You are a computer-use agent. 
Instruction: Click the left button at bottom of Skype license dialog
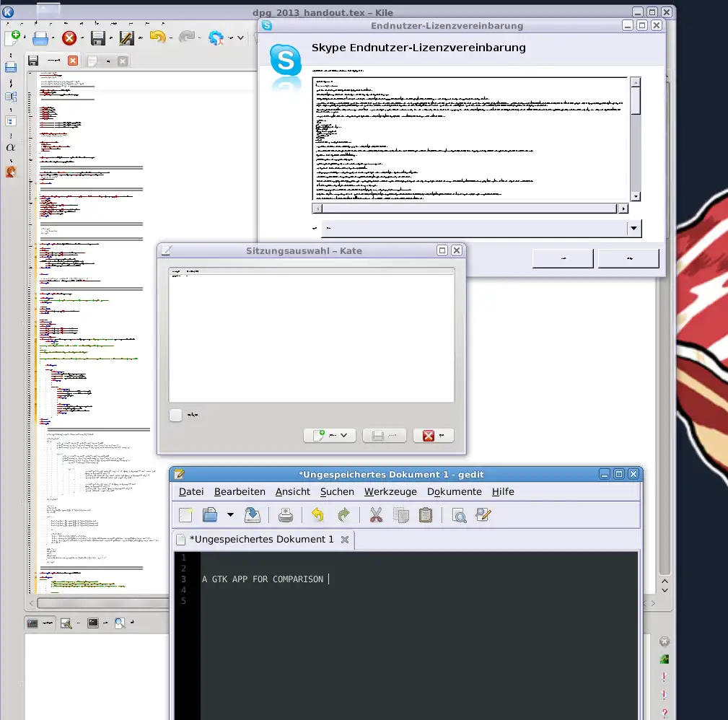tap(563, 258)
